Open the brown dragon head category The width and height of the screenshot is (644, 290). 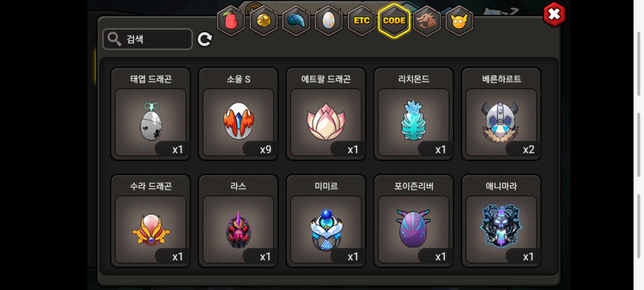[427, 21]
